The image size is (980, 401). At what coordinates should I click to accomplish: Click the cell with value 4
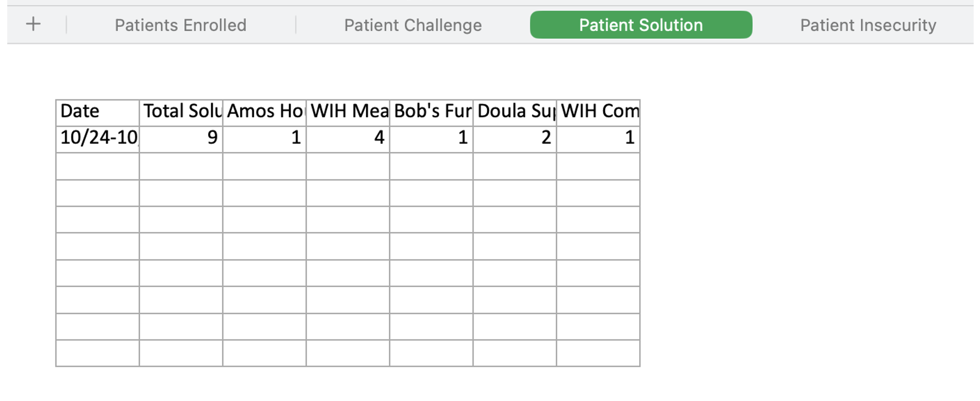click(348, 139)
